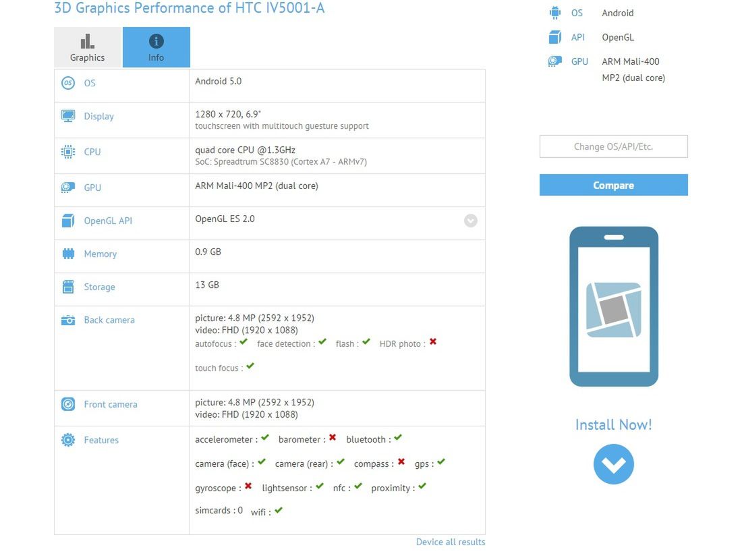Select the CPU label
The image size is (742, 560).
pyautogui.click(x=92, y=152)
